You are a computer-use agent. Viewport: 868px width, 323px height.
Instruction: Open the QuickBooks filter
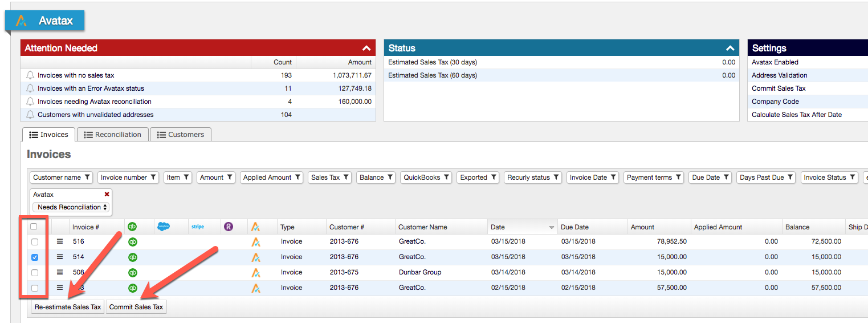pos(426,177)
